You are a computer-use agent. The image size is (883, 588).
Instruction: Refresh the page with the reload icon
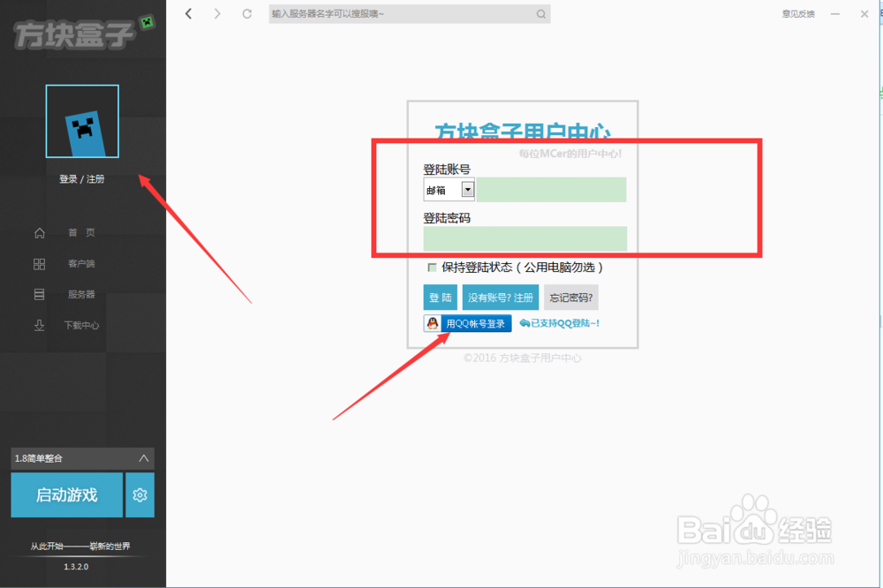coord(246,13)
